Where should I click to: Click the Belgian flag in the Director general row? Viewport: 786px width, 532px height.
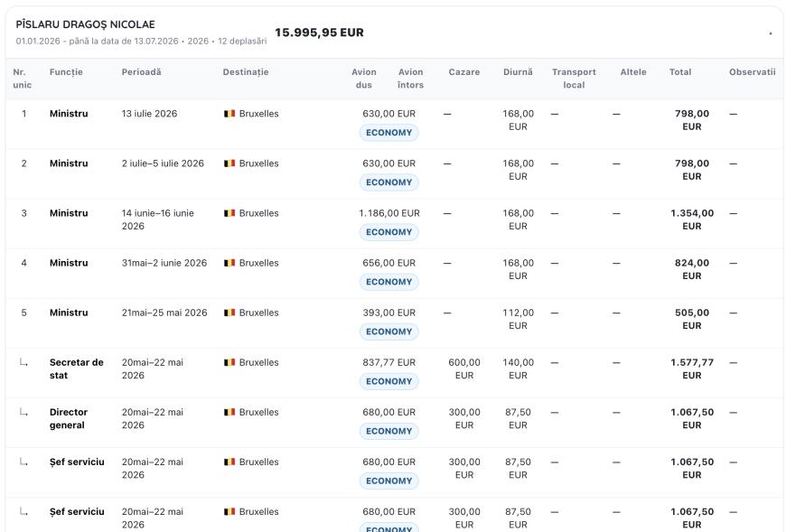[229, 412]
